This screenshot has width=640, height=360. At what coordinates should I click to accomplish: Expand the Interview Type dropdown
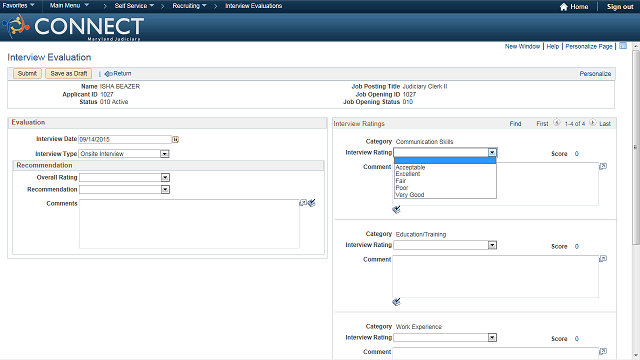pyautogui.click(x=164, y=154)
